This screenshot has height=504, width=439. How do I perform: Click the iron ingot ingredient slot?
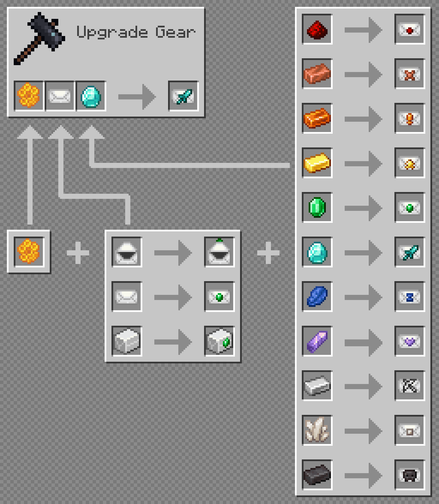click(317, 386)
